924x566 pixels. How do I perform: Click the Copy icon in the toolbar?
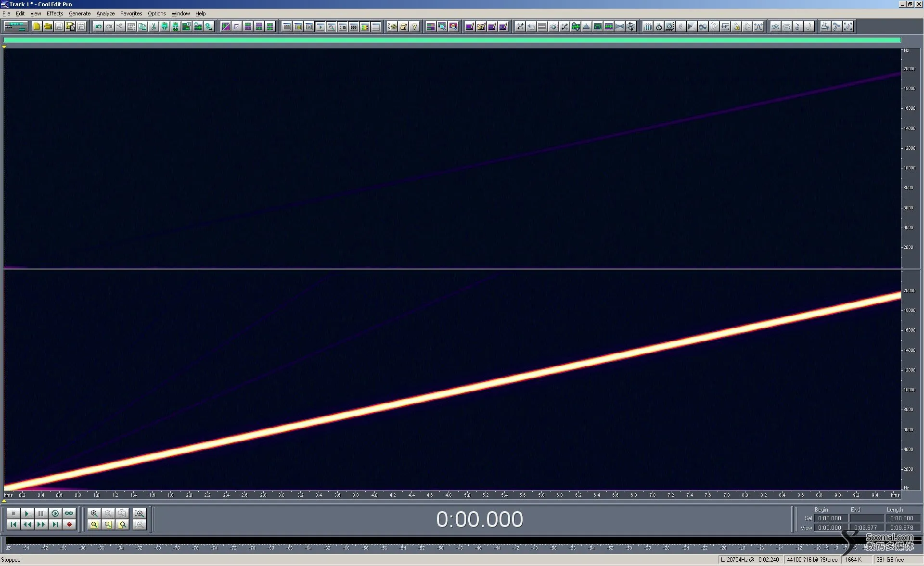point(142,26)
